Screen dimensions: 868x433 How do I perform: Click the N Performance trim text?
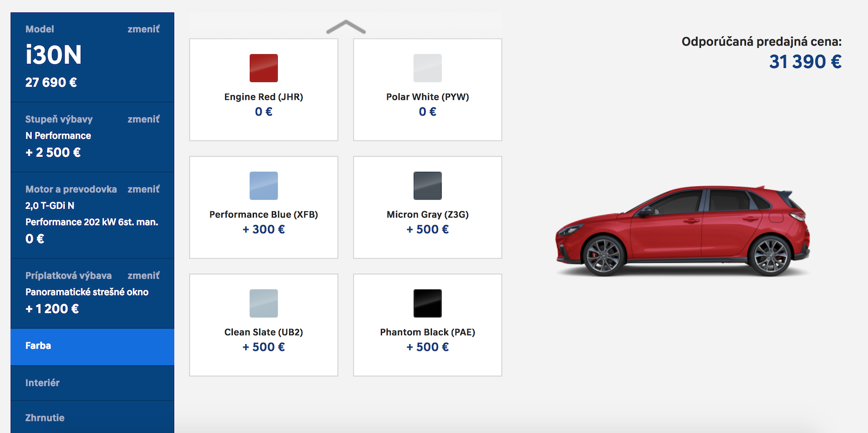pyautogui.click(x=58, y=135)
